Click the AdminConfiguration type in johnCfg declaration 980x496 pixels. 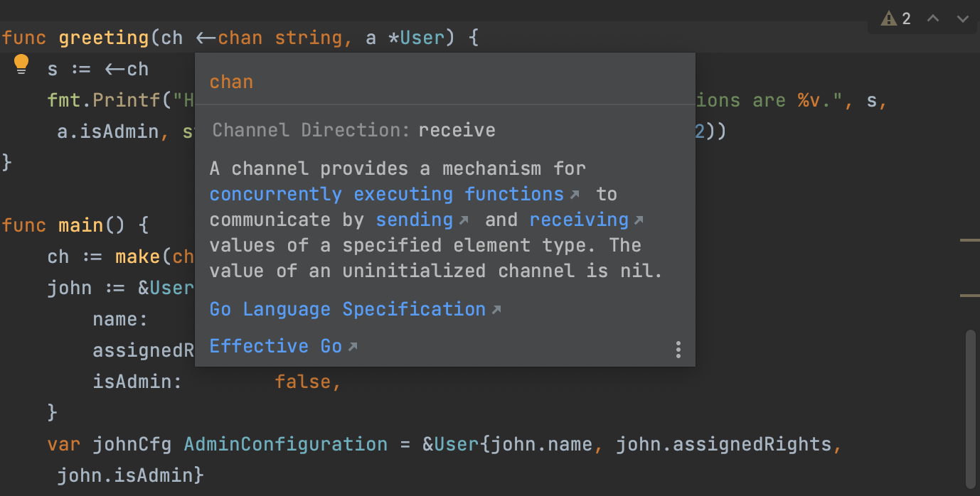pyautogui.click(x=285, y=444)
